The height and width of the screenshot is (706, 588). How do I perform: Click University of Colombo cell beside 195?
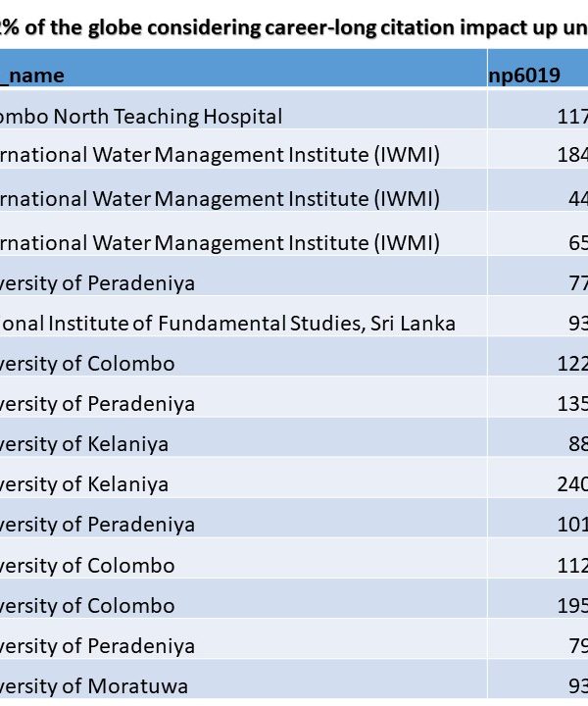pos(87,605)
